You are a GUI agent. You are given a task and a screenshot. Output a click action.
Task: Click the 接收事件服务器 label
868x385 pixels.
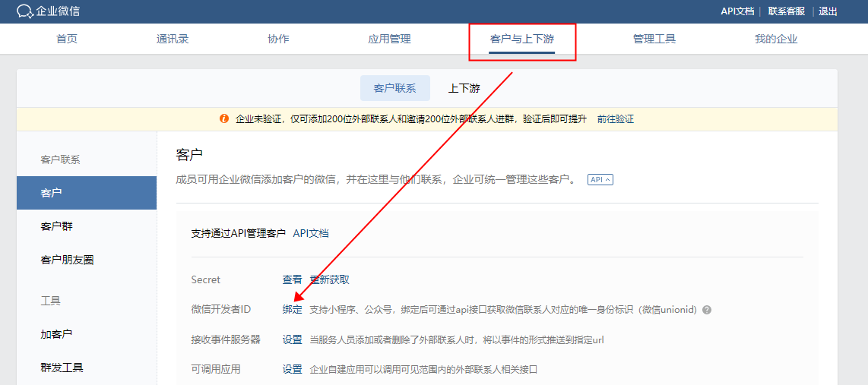point(226,339)
